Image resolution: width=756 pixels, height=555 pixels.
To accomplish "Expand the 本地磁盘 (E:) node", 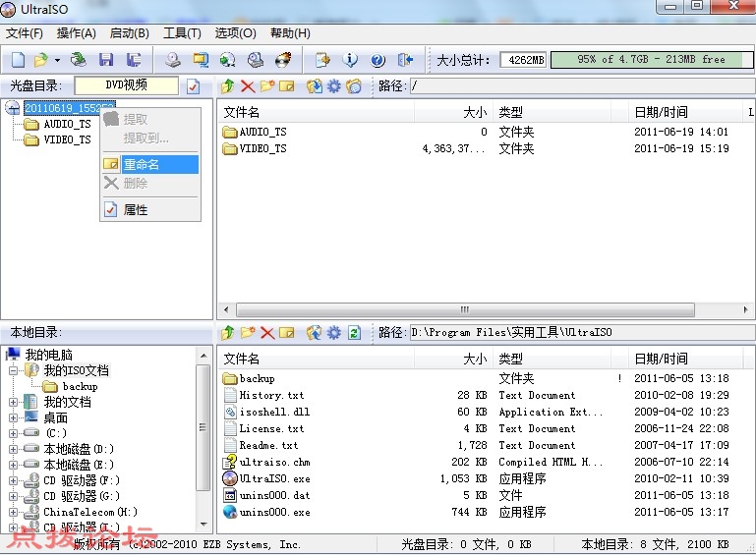I will pos(14,465).
